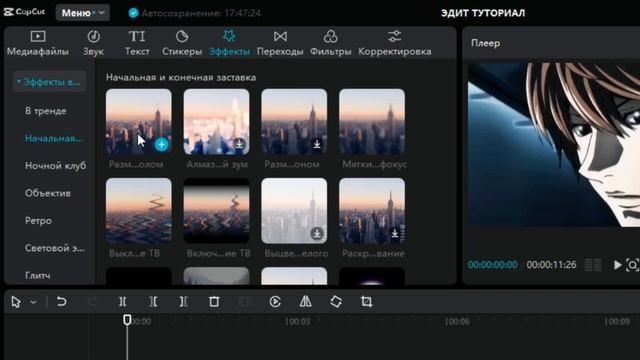Click the total duration 00:00:11:26
The width and height of the screenshot is (640, 360).
coord(551,264)
